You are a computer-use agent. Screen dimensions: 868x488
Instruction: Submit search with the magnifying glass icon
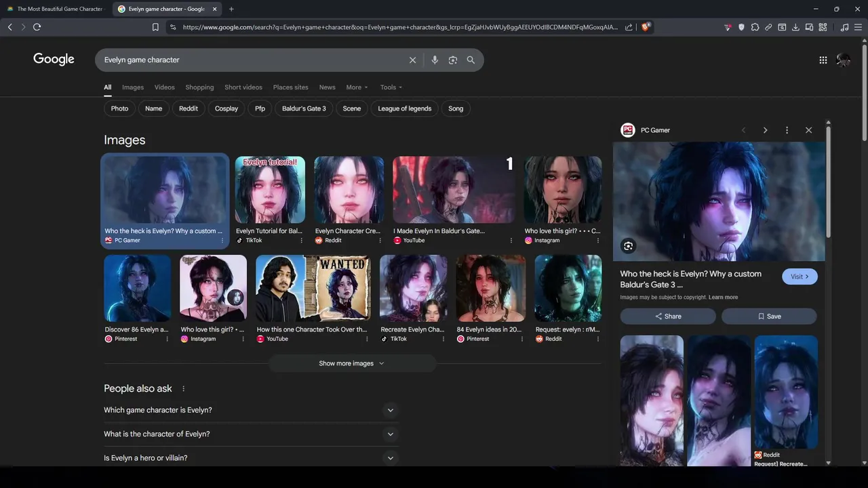click(471, 60)
